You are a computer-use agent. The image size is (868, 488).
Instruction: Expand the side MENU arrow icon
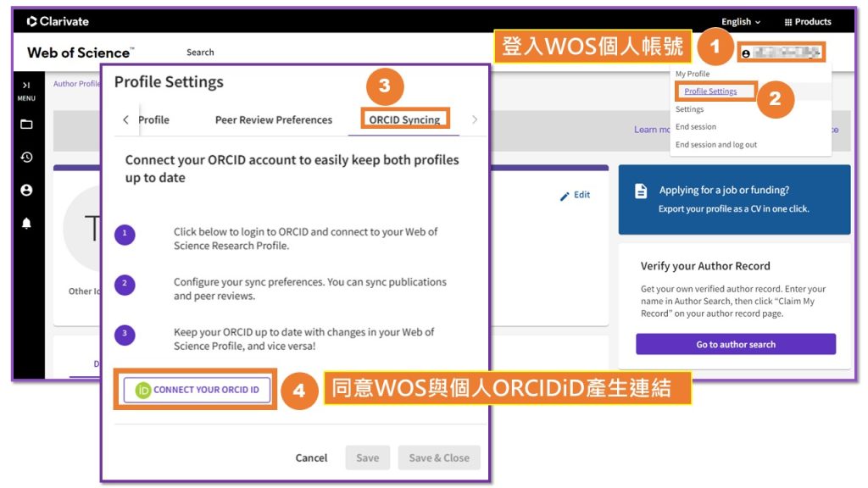(26, 86)
